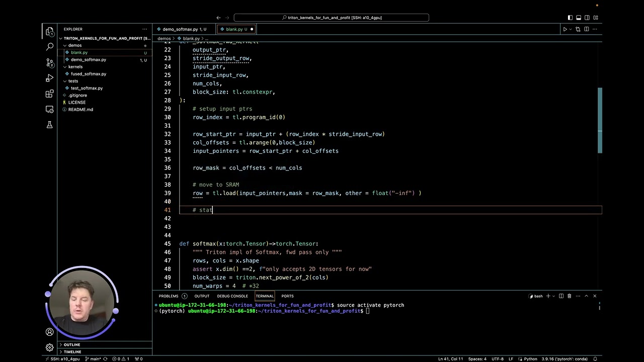Change indentation via Spaces: 4

click(x=477, y=359)
